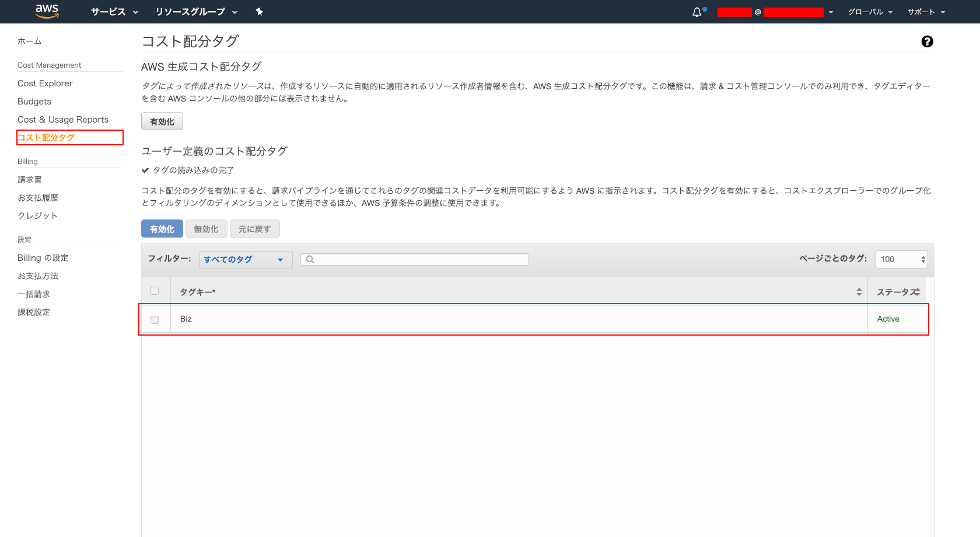Open the サポート menu
Viewport: 980px width, 537px height.
pos(926,12)
